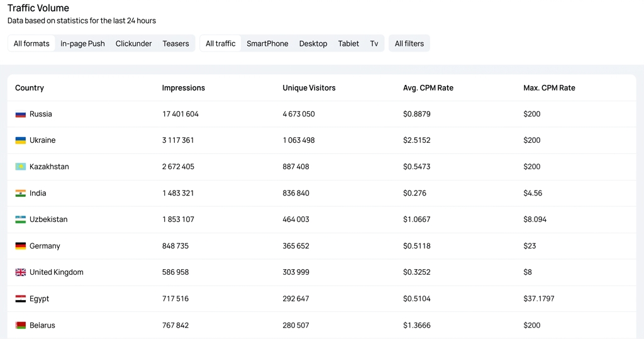Click India impressions value 1 483 321
Screen dimensions: 644x339
(x=178, y=193)
